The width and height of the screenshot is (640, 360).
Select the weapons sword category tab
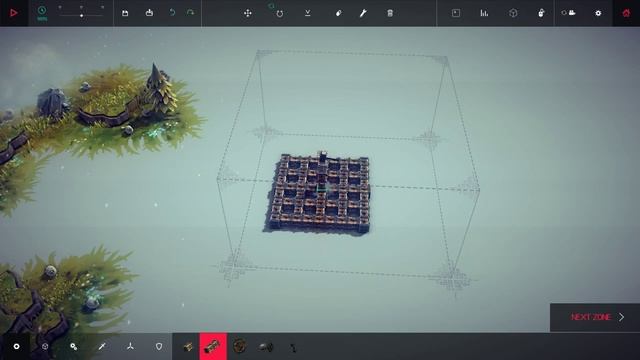point(102,347)
